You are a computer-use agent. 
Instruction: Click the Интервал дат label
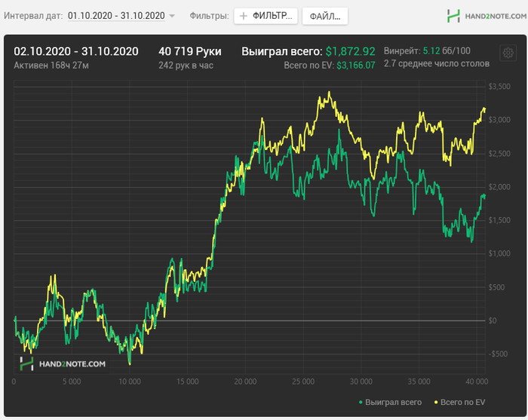click(x=33, y=16)
